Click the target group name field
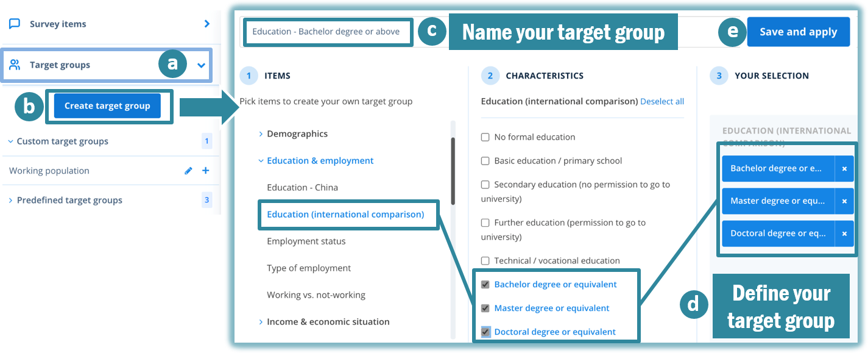The image size is (868, 353). (x=328, y=32)
